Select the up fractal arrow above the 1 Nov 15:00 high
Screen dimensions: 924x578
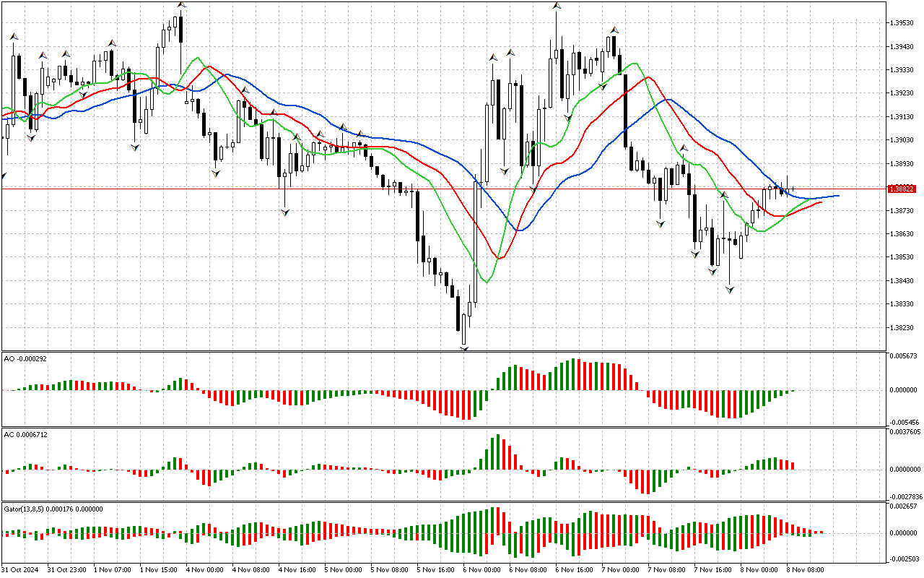click(x=180, y=5)
